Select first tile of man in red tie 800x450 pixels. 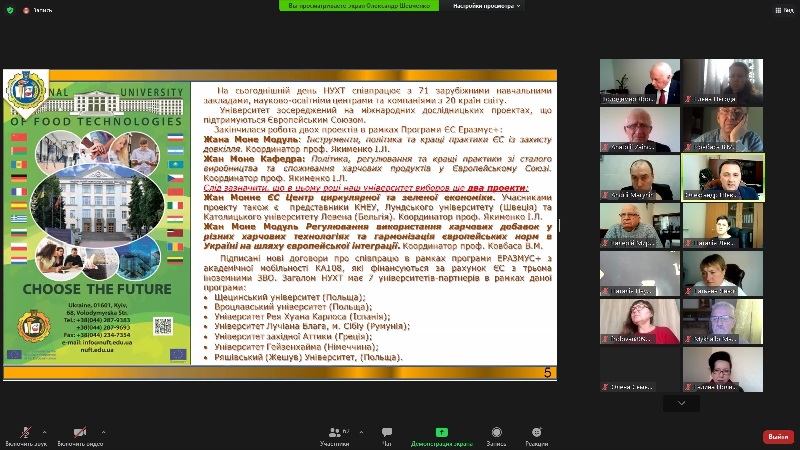click(x=640, y=82)
